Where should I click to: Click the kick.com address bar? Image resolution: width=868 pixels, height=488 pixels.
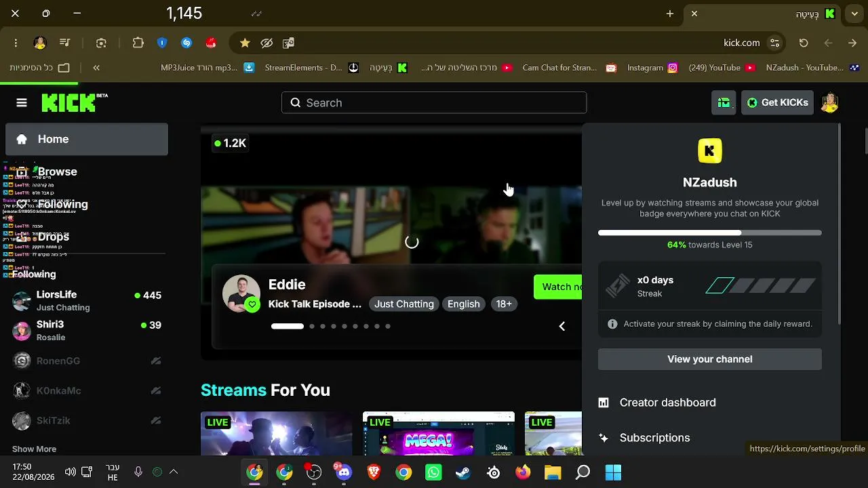tap(509, 43)
